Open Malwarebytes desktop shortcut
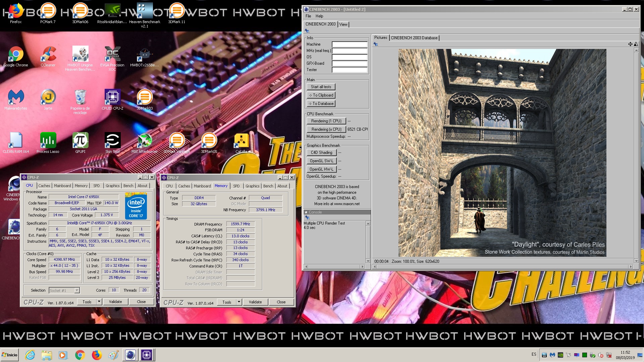 [x=16, y=100]
